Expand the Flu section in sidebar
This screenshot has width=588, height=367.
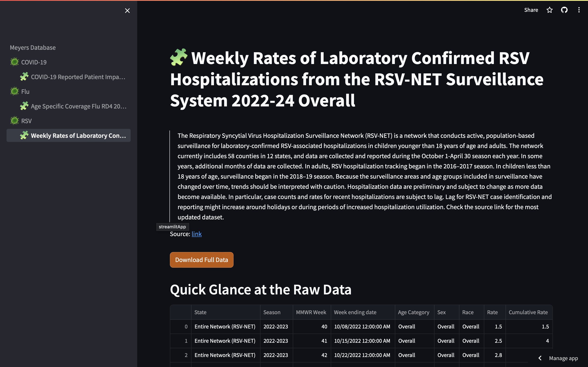(26, 91)
